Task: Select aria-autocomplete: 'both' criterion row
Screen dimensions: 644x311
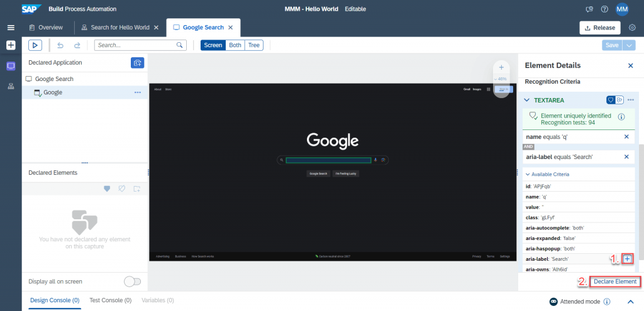Action: (579, 227)
